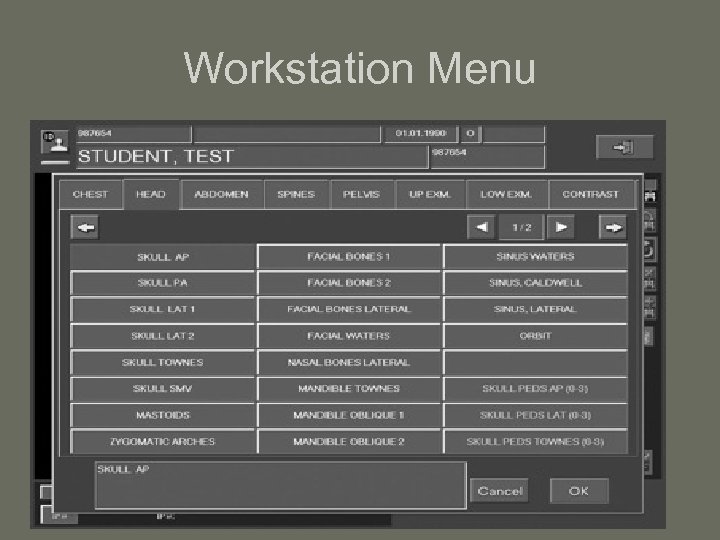This screenshot has width=720, height=540.
Task: Open the ABDOMEN tab
Action: [221, 195]
